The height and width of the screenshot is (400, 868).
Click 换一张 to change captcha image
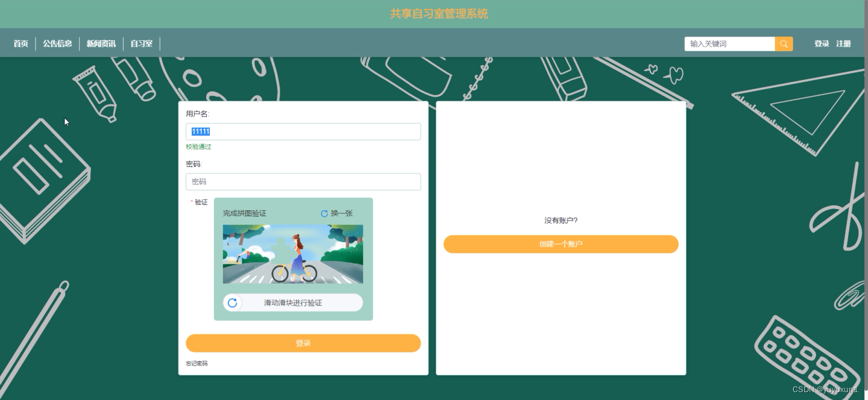click(342, 213)
